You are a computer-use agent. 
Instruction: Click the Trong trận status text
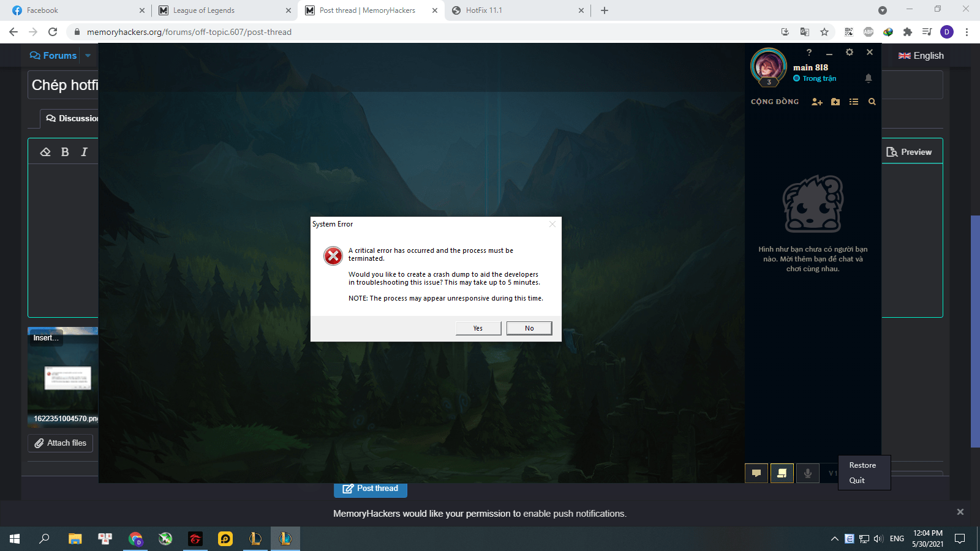(x=820, y=78)
